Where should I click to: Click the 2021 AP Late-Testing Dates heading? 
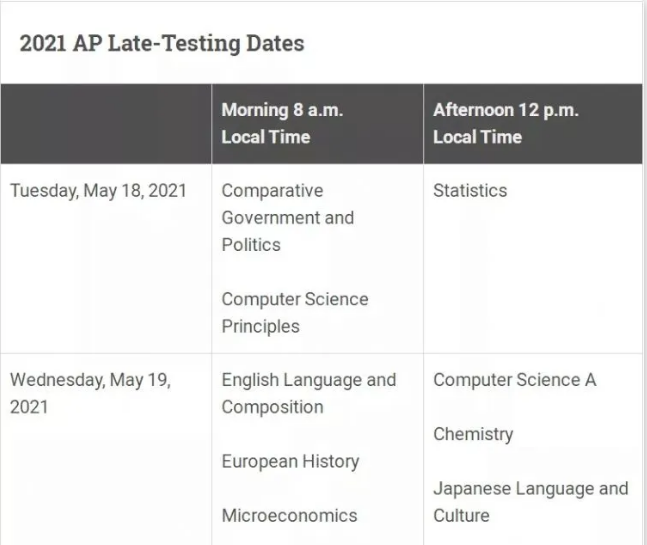tap(162, 44)
